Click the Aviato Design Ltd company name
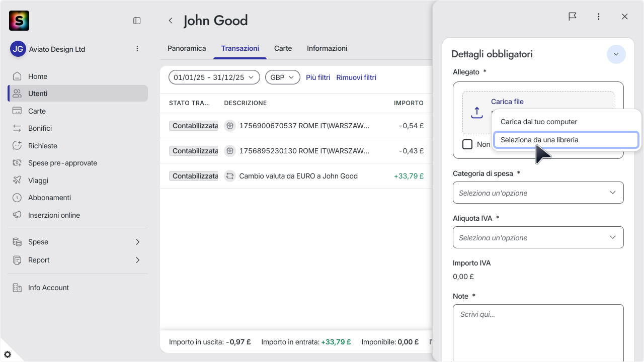Viewport: 644px width, 362px height. click(57, 49)
